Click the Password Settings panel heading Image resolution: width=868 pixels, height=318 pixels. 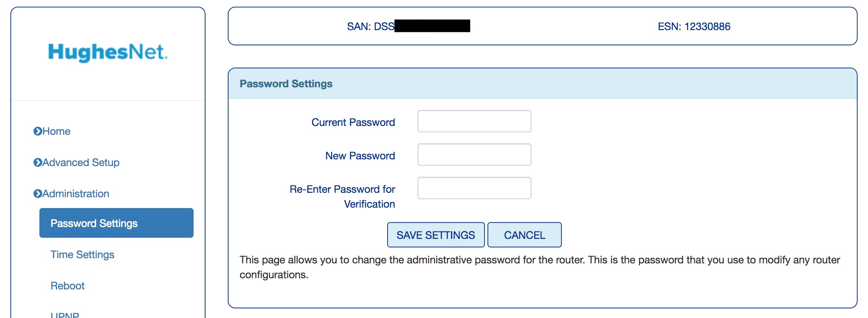click(286, 84)
